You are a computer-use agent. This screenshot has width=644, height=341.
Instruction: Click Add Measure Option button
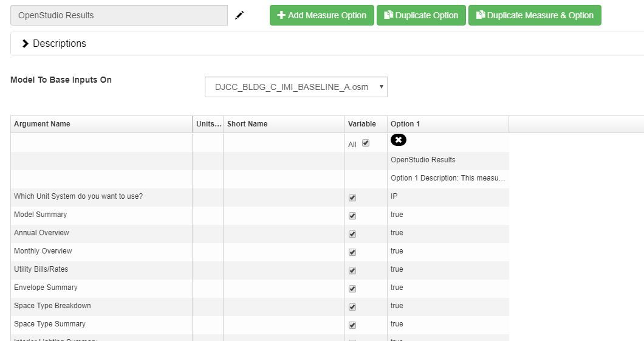click(x=321, y=15)
